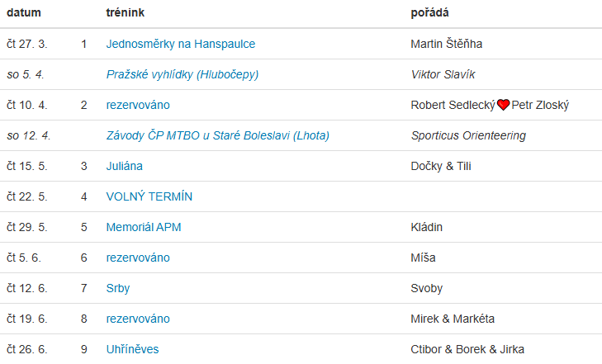602x364 pixels.
Task: Click the datum column header
Action: (x=24, y=13)
